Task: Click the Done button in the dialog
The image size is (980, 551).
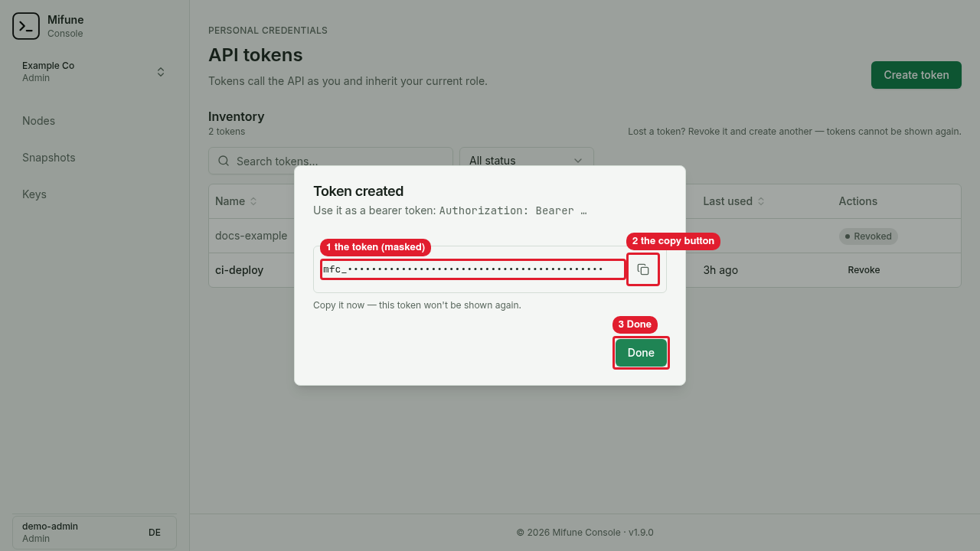Action: 641,353
